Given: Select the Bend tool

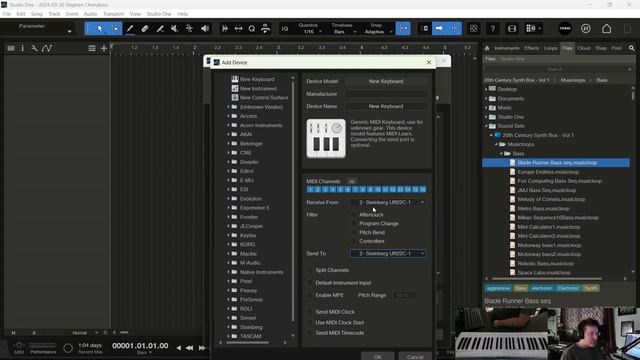Looking at the screenshot, I should point(189,29).
